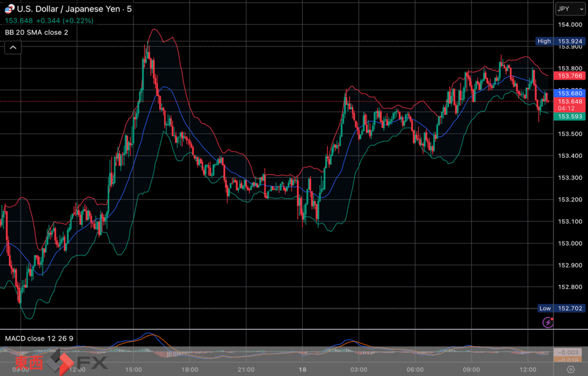
Task: Click the green 153.593 lower band price tag
Action: 570,117
